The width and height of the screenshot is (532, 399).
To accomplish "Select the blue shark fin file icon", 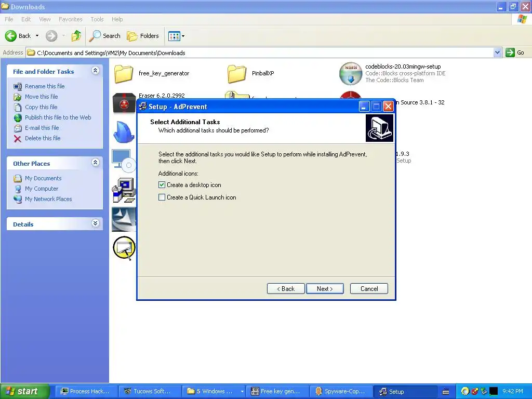I will pos(124,131).
